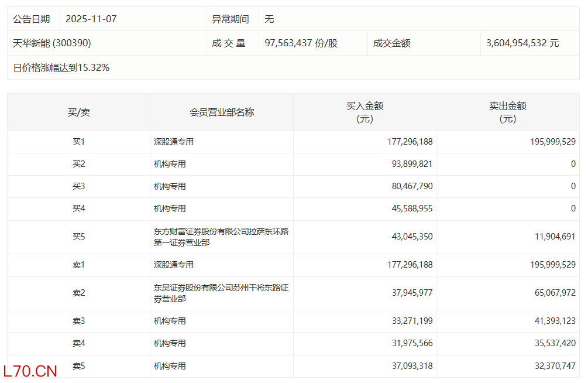Click the L70.CN watermark logo

tap(30, 371)
